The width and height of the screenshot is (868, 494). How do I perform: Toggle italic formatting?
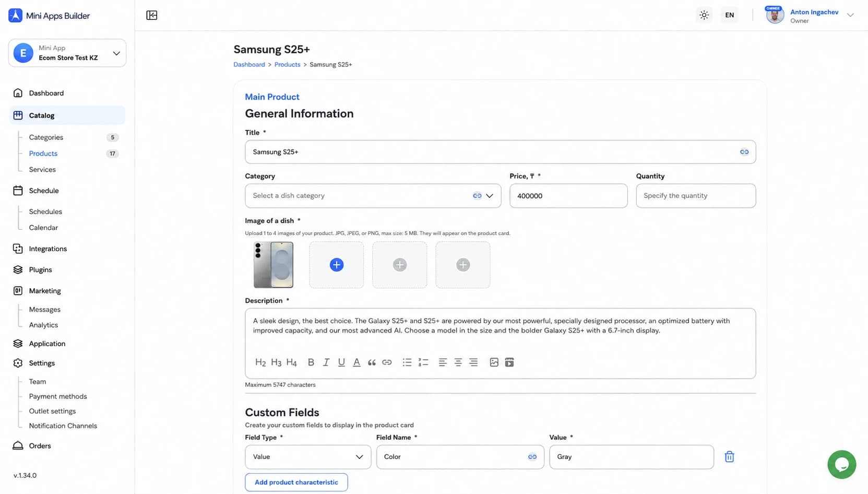click(x=326, y=362)
